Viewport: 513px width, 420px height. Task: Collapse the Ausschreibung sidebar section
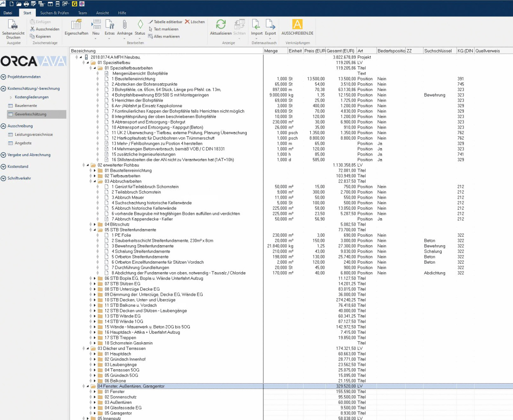click(x=3, y=126)
